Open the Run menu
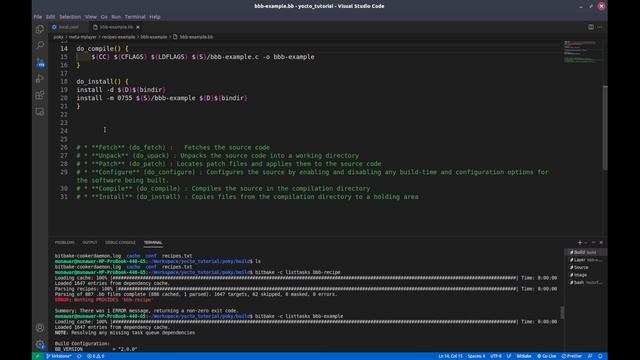The image size is (640, 360). click(116, 17)
